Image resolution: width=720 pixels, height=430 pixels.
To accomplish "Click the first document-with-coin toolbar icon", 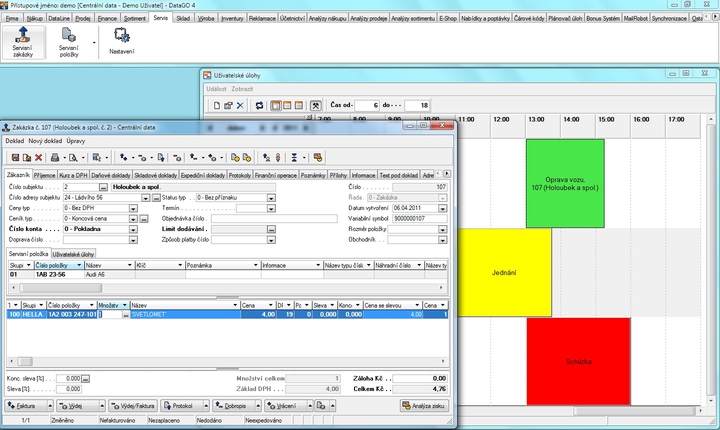I will [x=235, y=158].
